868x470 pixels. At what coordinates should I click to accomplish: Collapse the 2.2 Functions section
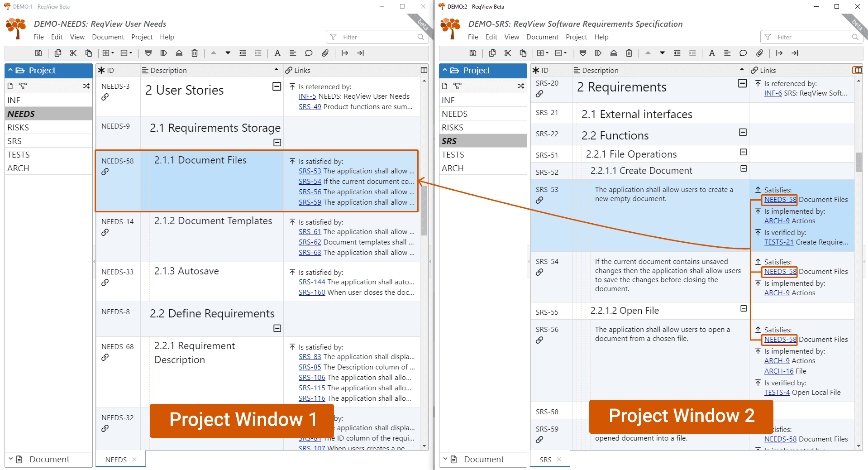click(x=743, y=132)
